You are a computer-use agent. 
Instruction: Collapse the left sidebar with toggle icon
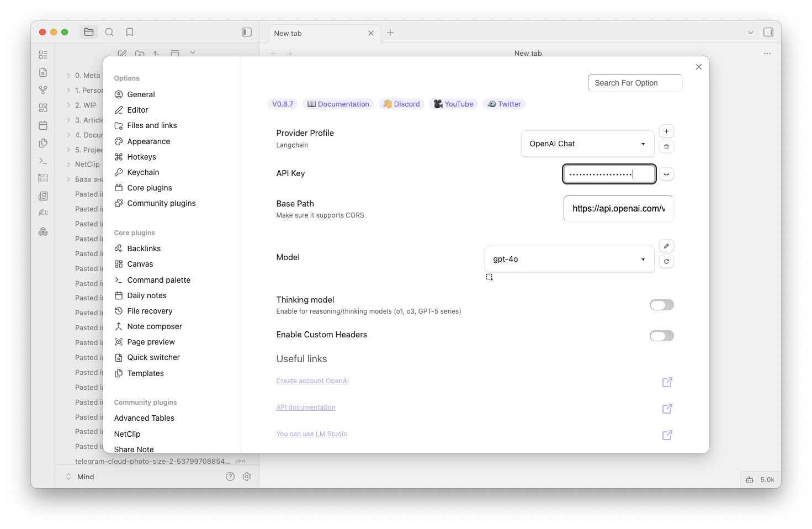point(247,32)
